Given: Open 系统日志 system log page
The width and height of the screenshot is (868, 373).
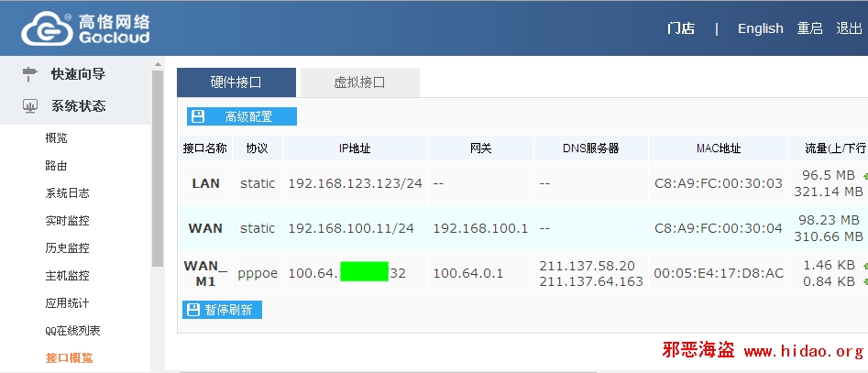Looking at the screenshot, I should coord(67,193).
